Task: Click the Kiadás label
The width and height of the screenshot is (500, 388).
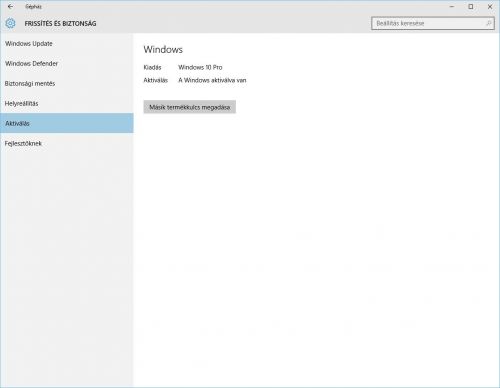Action: point(152,67)
